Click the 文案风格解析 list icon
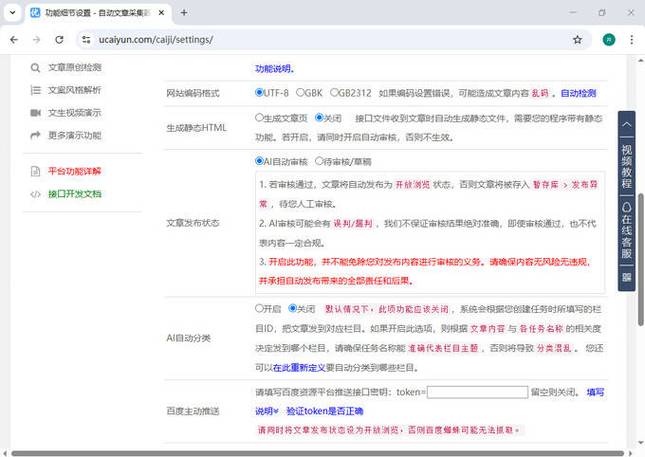Viewport: 645px width, 457px height. [x=35, y=90]
